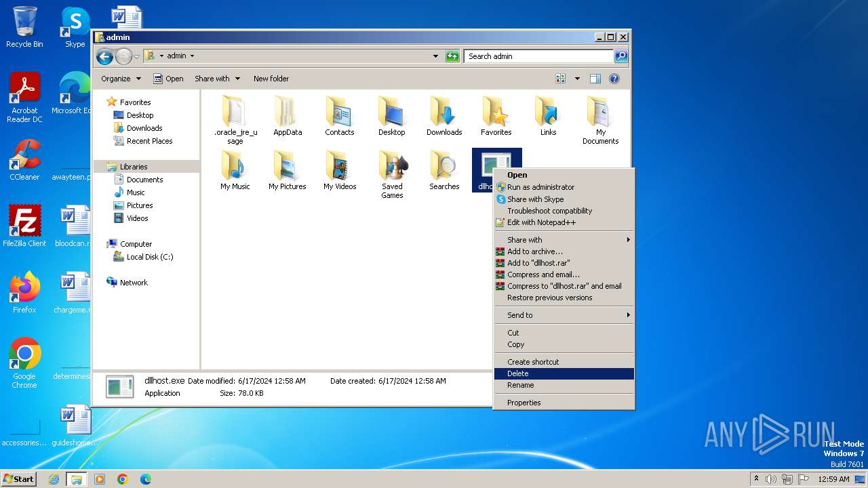The width and height of the screenshot is (868, 488).
Task: Select Documents library in sidebar
Action: coord(138,180)
